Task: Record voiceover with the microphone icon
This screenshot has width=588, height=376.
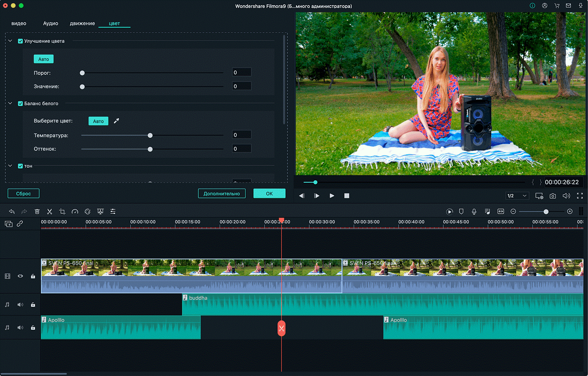Action: [x=474, y=211]
